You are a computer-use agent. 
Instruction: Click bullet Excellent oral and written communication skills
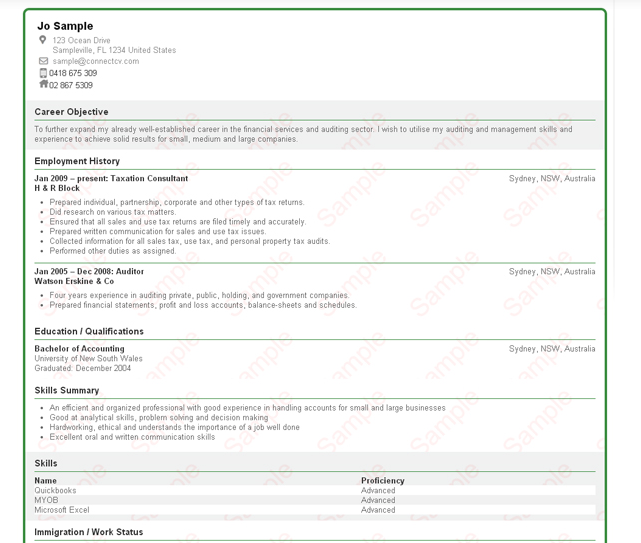tap(132, 437)
